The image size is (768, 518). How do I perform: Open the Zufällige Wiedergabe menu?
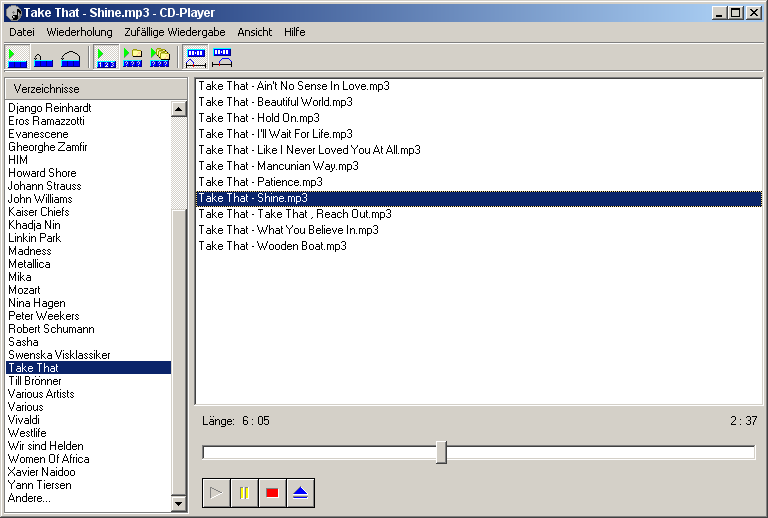coord(174,32)
